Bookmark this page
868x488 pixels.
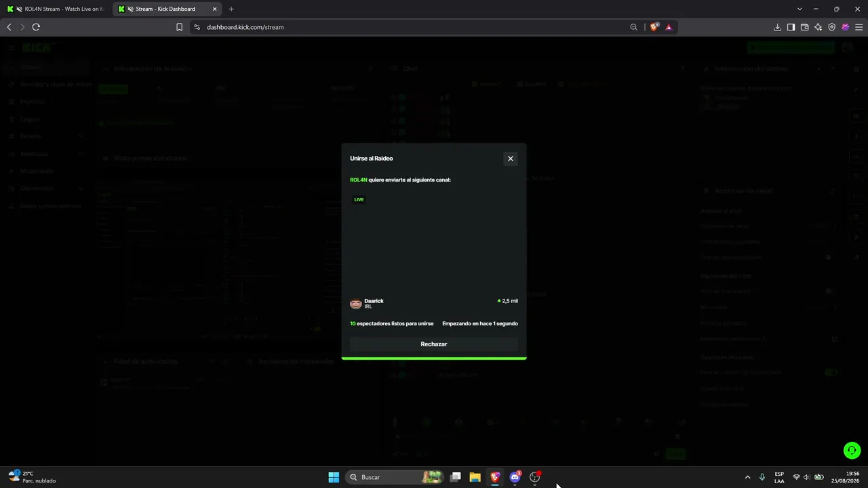[179, 27]
